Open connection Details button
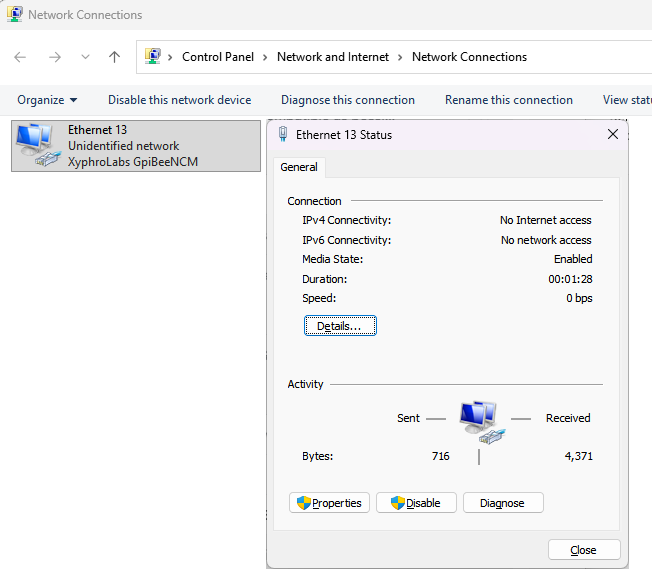The width and height of the screenshot is (652, 579). tap(340, 326)
